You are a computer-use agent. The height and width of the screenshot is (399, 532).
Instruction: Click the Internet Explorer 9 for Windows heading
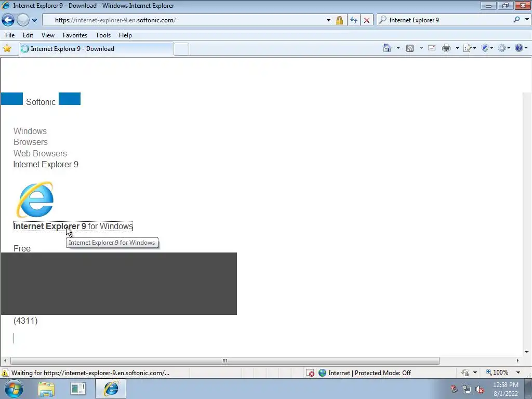pyautogui.click(x=73, y=227)
